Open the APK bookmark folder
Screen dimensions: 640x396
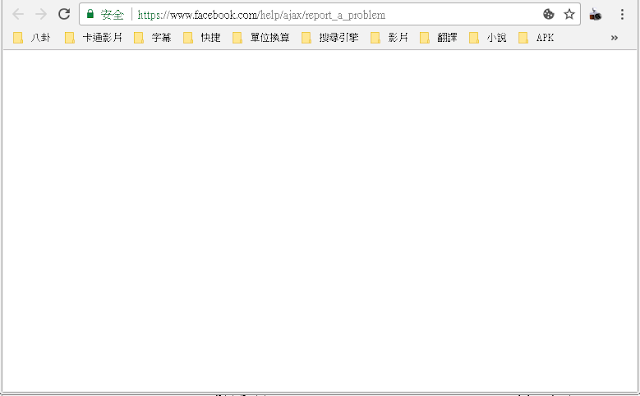click(536, 38)
